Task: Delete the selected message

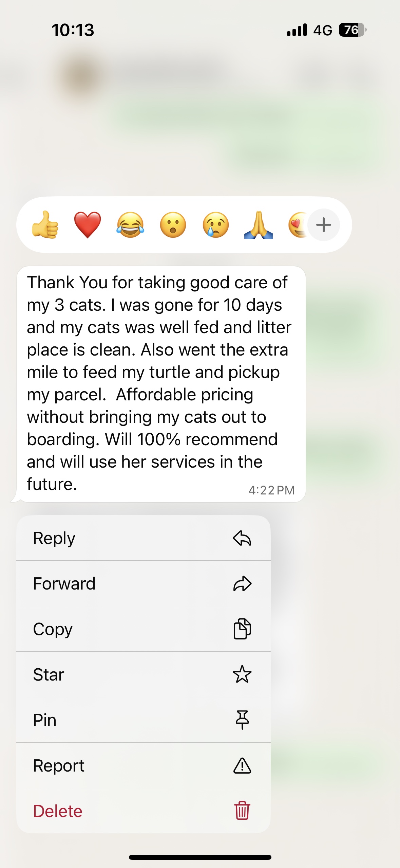Action: 143,811
